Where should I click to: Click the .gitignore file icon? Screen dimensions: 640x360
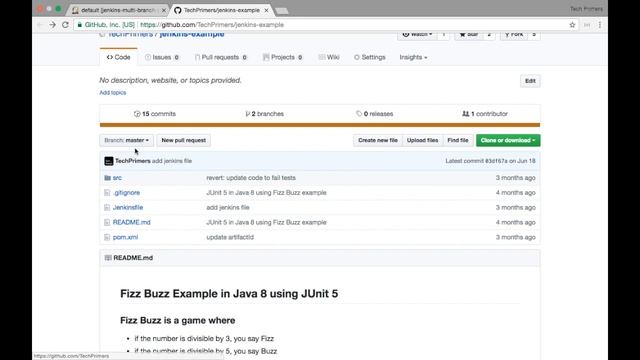[x=107, y=193]
